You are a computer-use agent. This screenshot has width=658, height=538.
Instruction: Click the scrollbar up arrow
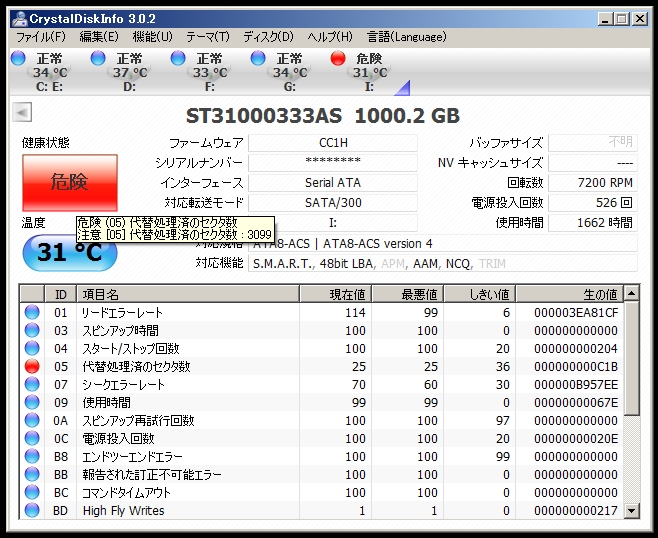point(632,293)
